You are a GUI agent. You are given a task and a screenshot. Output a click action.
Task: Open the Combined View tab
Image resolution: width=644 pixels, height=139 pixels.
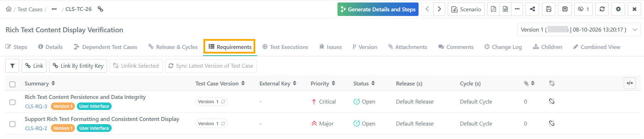(597, 47)
